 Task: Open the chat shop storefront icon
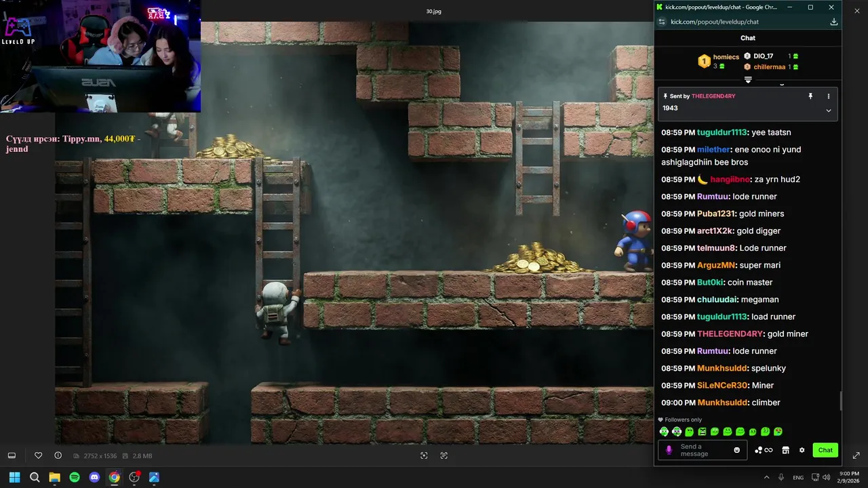pyautogui.click(x=785, y=450)
